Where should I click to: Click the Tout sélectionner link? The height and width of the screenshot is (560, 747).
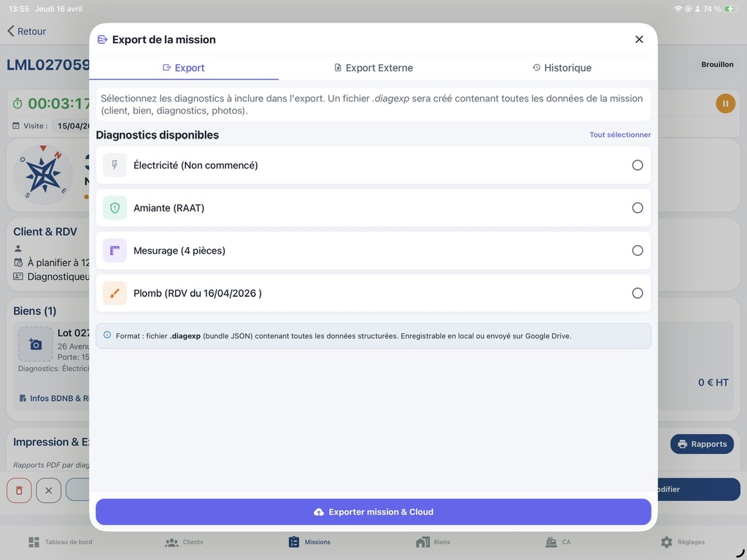click(x=620, y=135)
